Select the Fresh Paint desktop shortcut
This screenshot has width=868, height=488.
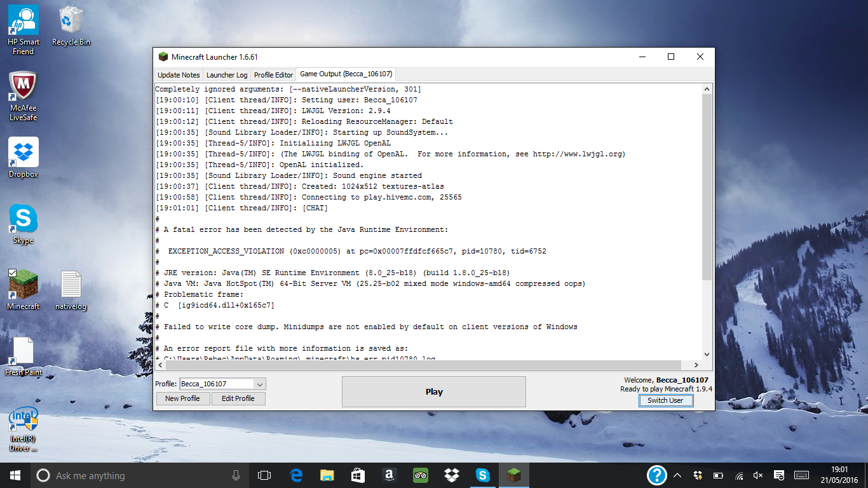tap(24, 356)
